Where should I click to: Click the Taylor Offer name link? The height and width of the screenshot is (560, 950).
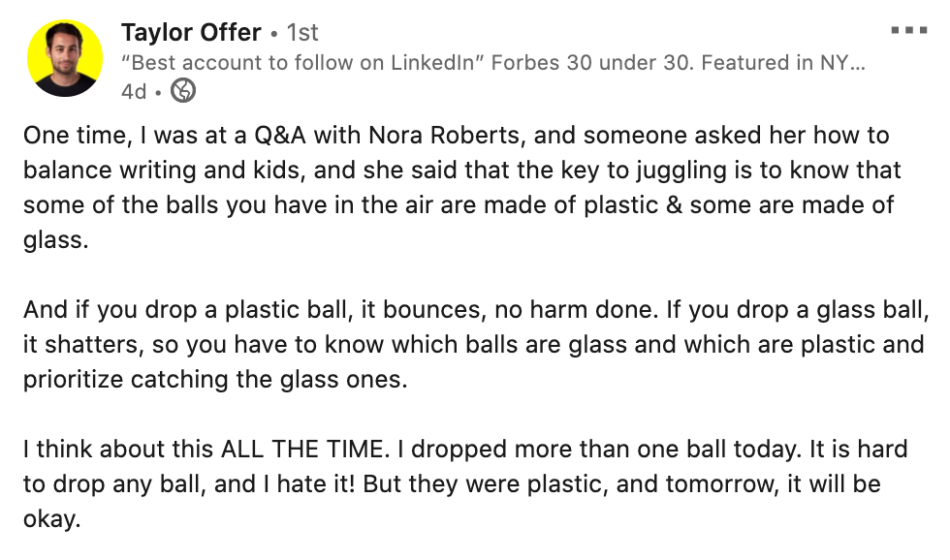(x=191, y=32)
